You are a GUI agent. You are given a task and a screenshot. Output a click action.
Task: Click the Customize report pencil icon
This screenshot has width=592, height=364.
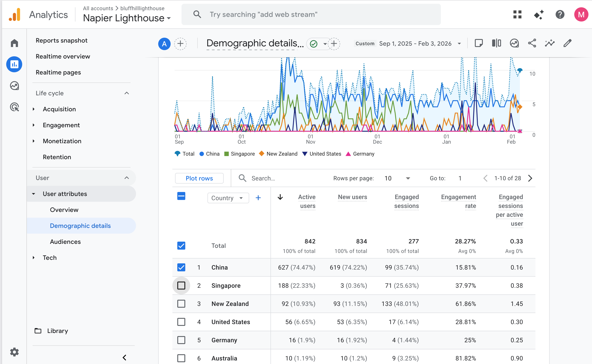point(567,43)
